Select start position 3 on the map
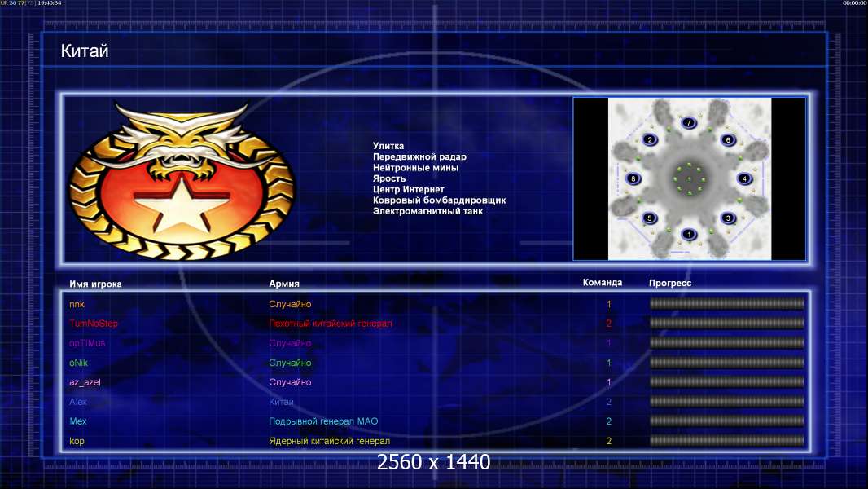Screen dimensions: 868x489 728,218
